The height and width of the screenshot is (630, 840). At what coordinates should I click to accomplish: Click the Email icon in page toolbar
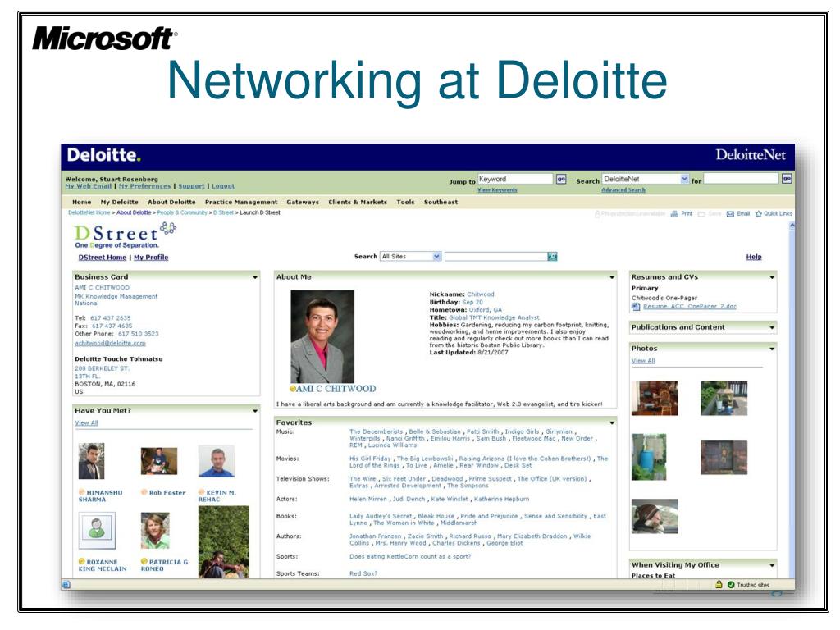pos(730,214)
